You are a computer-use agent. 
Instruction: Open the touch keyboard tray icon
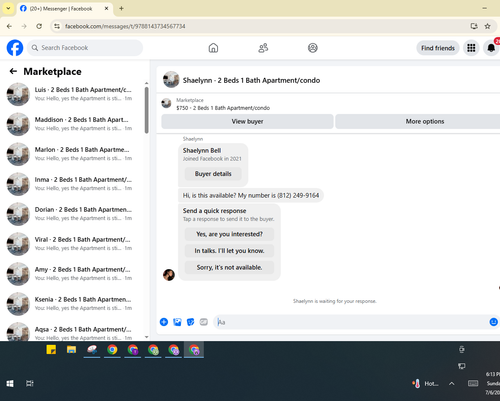click(473, 384)
